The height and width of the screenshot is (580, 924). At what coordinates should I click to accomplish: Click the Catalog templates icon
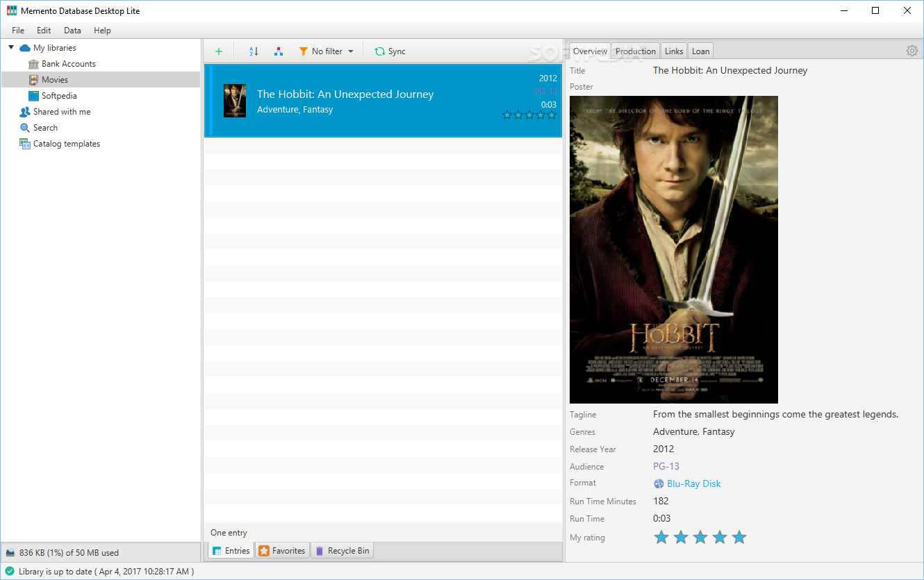[25, 144]
